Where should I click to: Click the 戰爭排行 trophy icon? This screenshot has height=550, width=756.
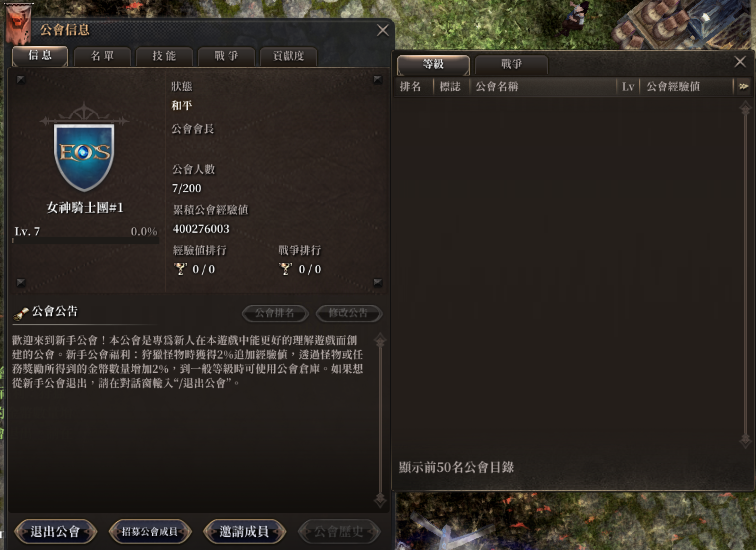[x=286, y=268]
